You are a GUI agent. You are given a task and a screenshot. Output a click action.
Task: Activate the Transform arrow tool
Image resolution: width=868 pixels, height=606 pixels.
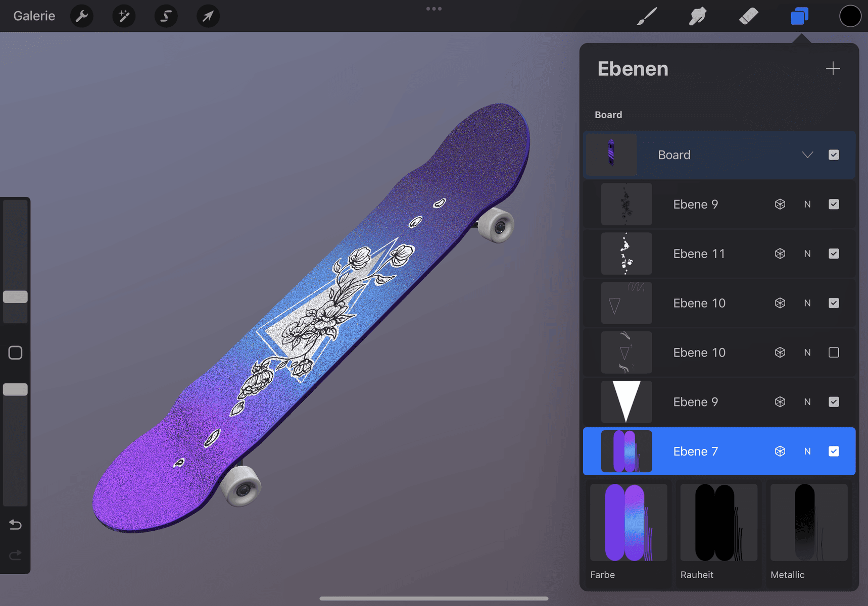click(x=208, y=16)
